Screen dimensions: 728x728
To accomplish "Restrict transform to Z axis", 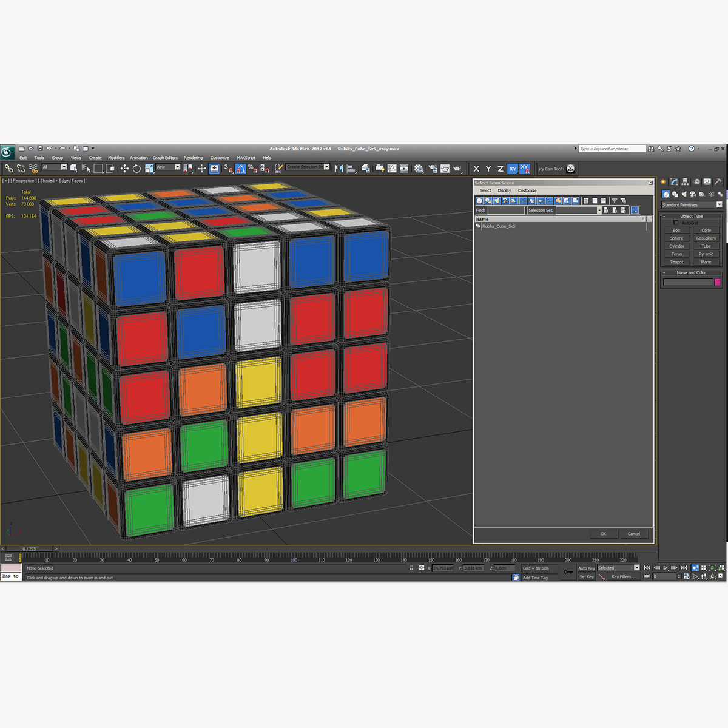I will tap(500, 169).
